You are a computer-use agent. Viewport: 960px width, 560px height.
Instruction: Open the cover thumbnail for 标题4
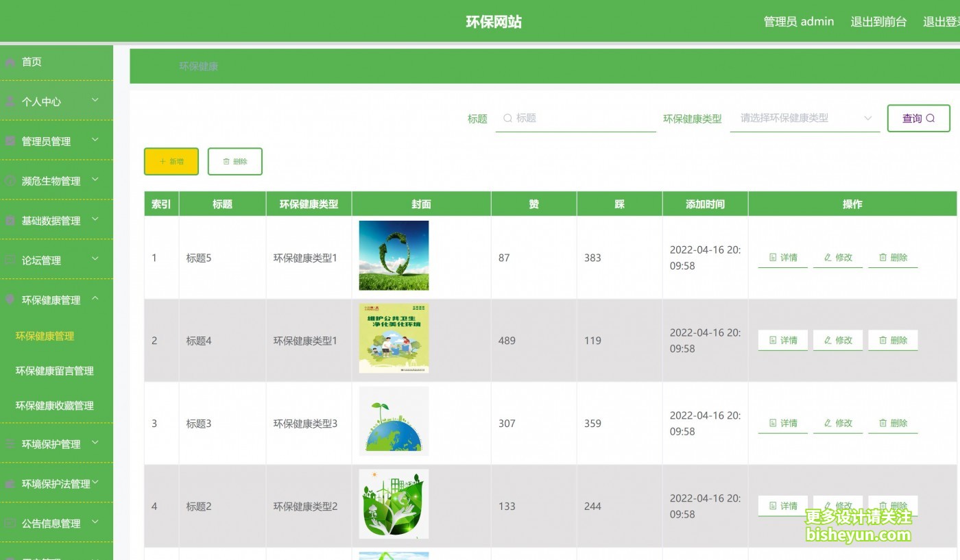(x=394, y=339)
